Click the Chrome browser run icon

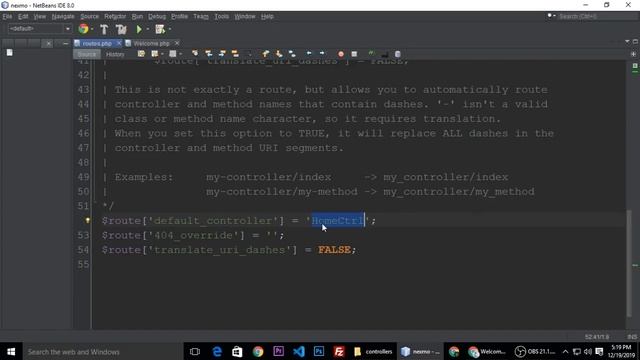click(84, 29)
